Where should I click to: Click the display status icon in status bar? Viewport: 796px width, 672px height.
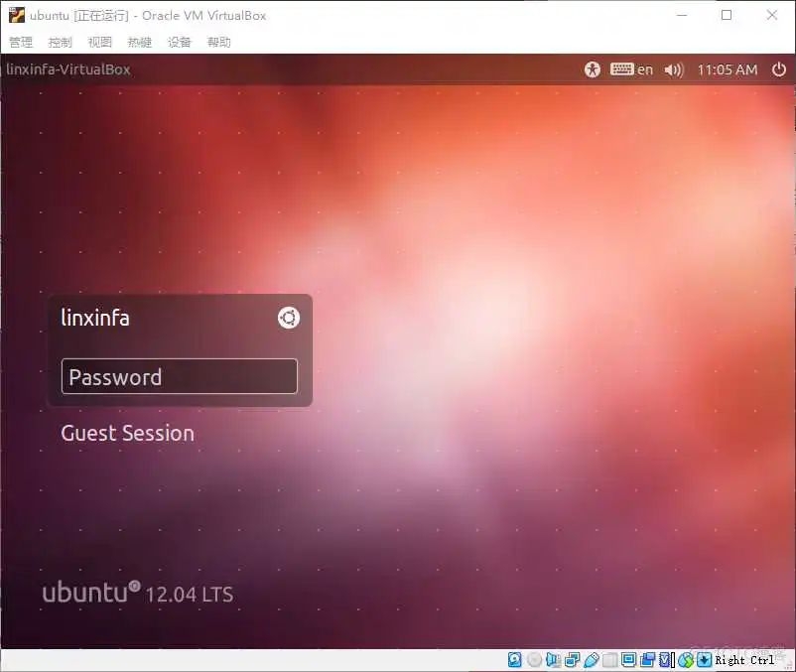[x=628, y=659]
